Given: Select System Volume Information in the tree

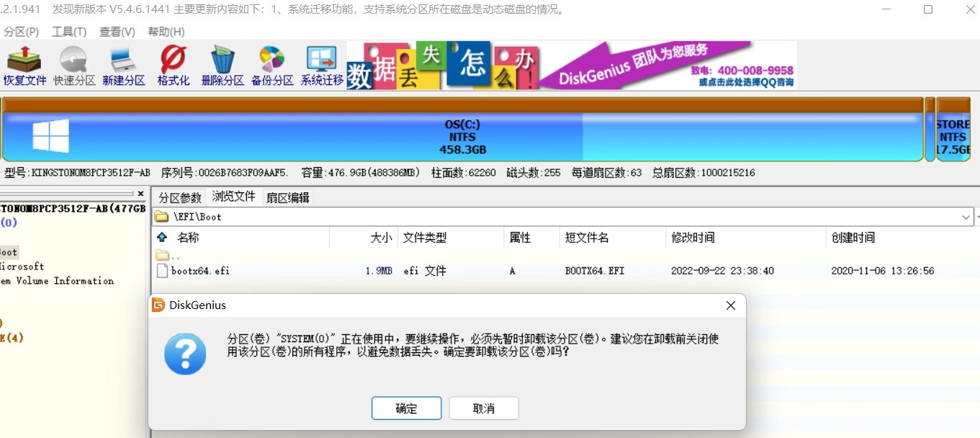Looking at the screenshot, I should click(57, 281).
